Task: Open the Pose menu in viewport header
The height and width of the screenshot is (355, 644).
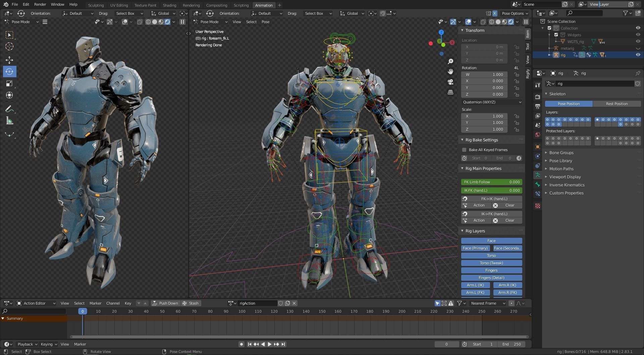Action: pyautogui.click(x=265, y=22)
